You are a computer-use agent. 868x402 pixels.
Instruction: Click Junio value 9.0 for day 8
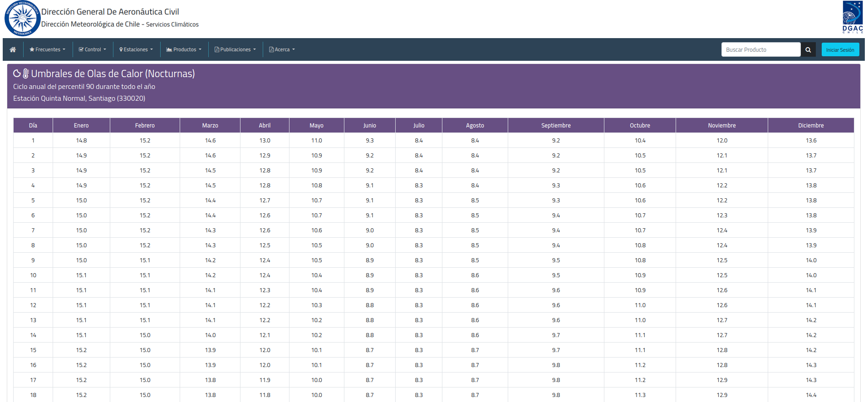[x=370, y=245]
